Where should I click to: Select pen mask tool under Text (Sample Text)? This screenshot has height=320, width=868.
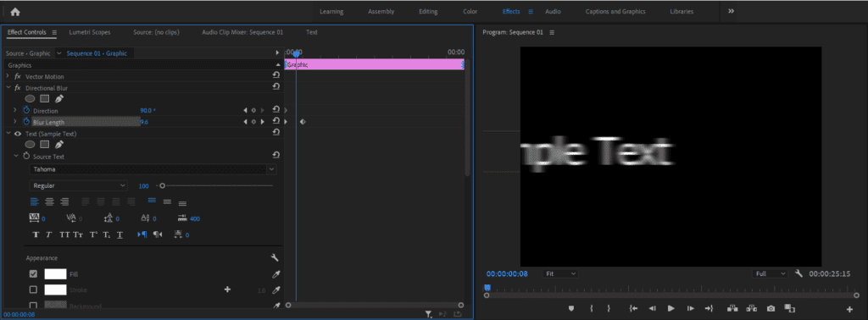[x=59, y=145]
